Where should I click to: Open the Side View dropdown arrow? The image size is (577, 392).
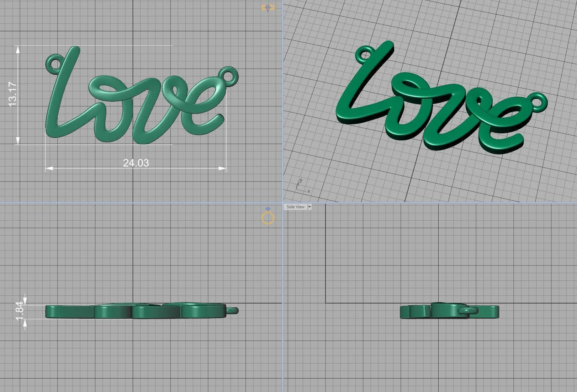coord(309,207)
